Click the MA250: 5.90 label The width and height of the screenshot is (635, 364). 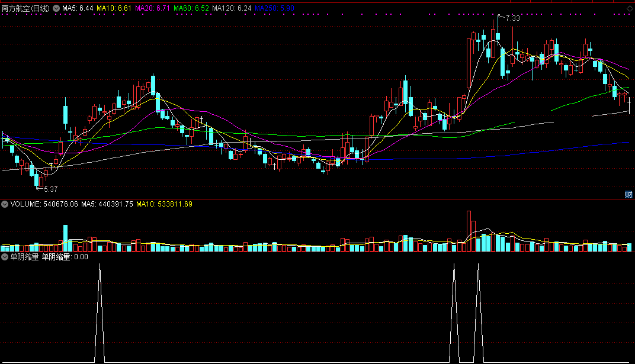click(274, 8)
